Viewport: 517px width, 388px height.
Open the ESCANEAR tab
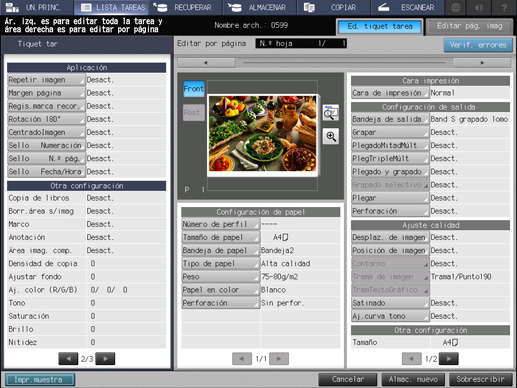[407, 7]
